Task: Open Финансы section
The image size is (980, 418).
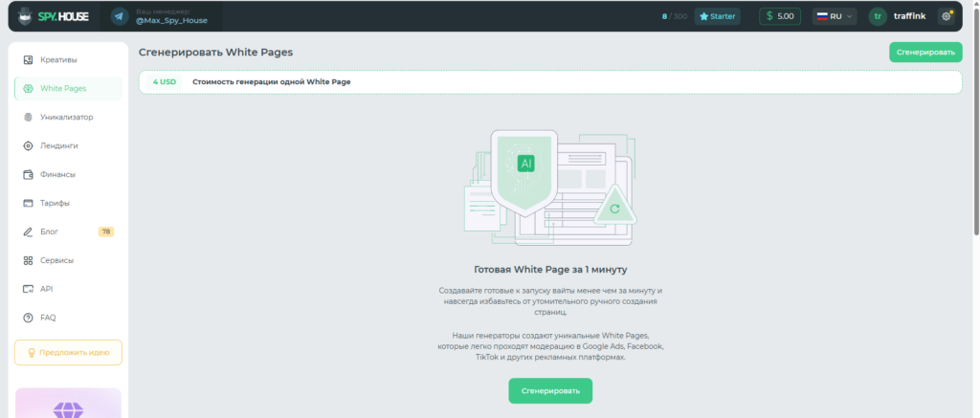Action: pos(68,174)
